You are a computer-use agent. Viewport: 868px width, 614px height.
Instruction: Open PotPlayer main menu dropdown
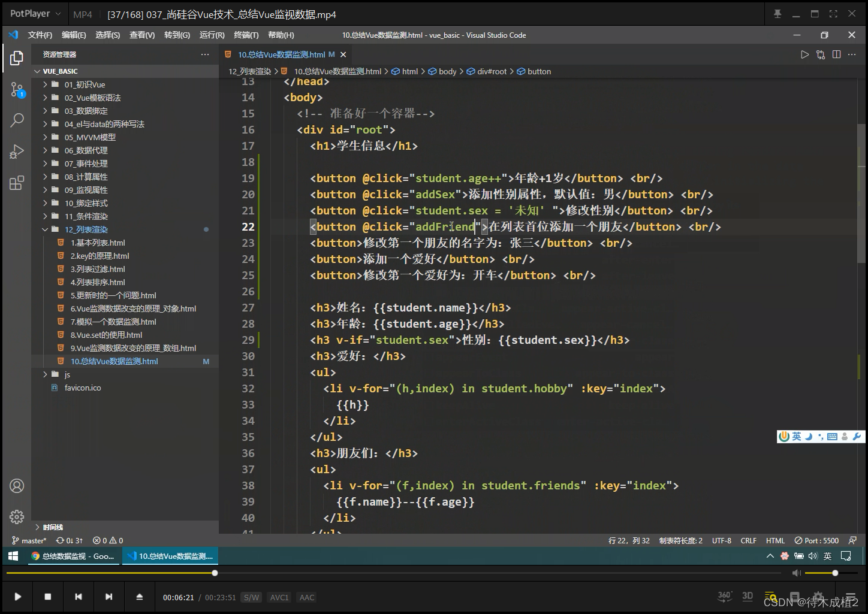click(35, 14)
